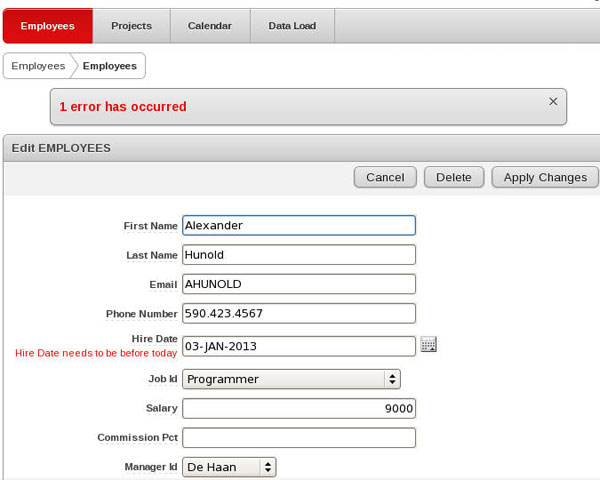Click the Hire Date input field
This screenshot has width=600, height=480.
[x=298, y=346]
